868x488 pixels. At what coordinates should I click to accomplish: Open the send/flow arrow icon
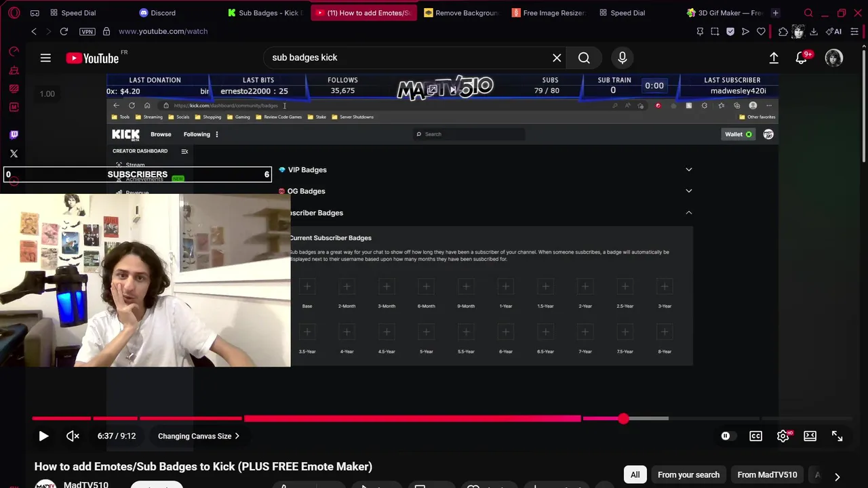coord(745,31)
